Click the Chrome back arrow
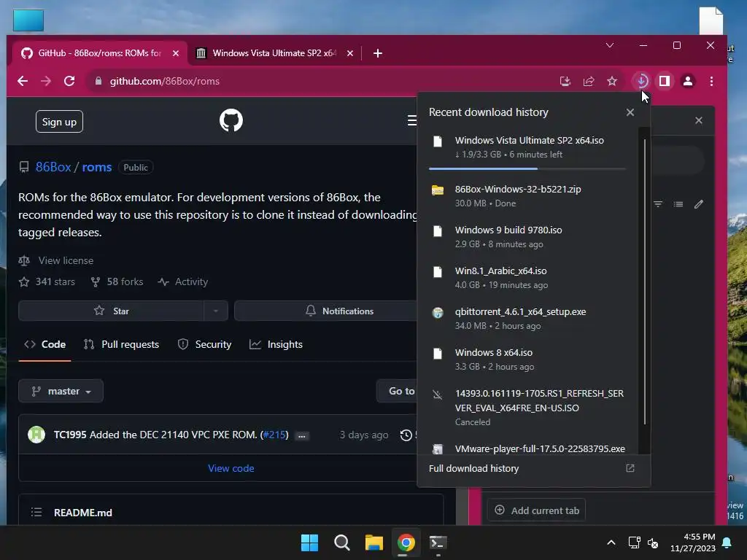The image size is (747, 560). [x=23, y=81]
